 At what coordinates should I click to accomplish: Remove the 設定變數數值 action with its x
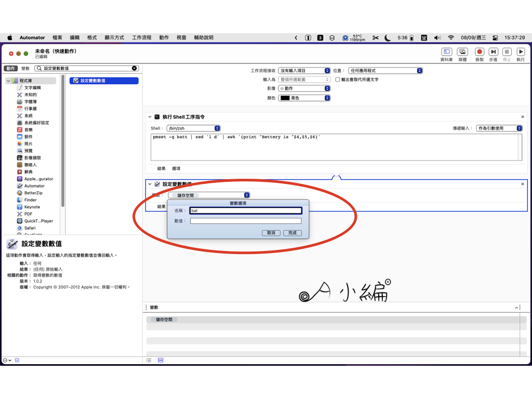click(523, 184)
